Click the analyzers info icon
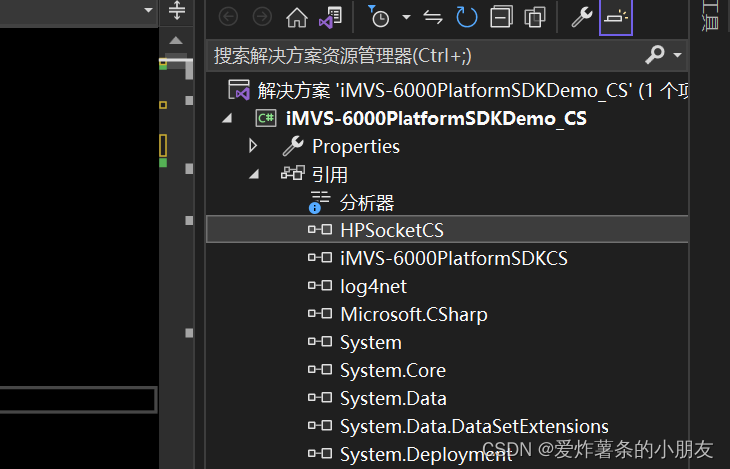 (x=319, y=202)
